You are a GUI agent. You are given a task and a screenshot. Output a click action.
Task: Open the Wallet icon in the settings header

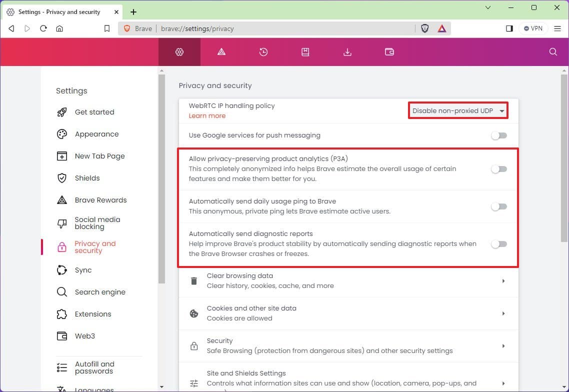pos(389,51)
